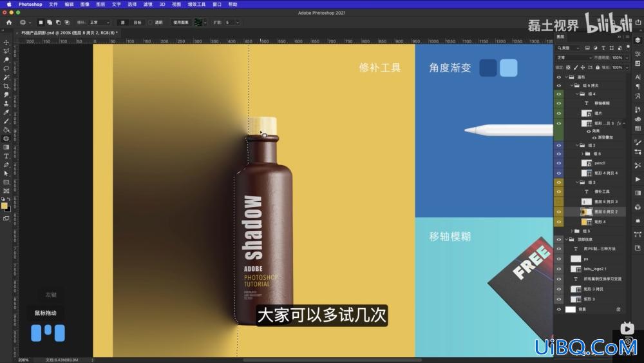This screenshot has width=644, height=363.
Task: Choose New Selection mode icon
Action: (41, 22)
